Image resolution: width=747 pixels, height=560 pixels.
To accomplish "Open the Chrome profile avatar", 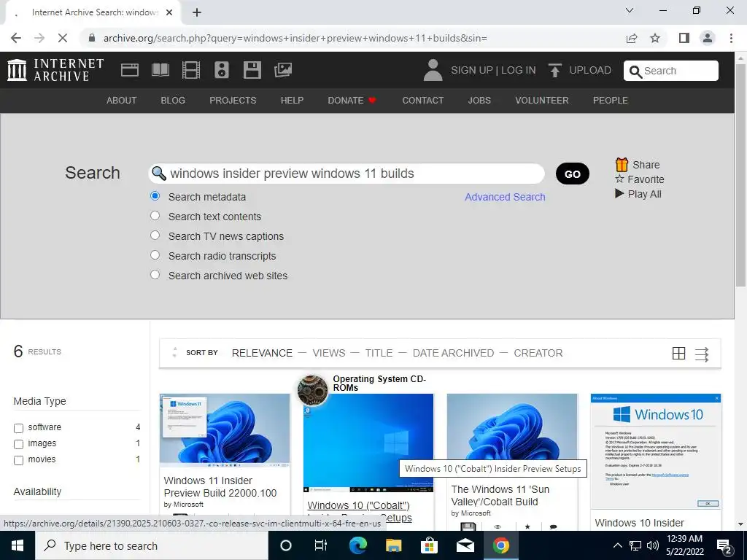I will [x=708, y=38].
